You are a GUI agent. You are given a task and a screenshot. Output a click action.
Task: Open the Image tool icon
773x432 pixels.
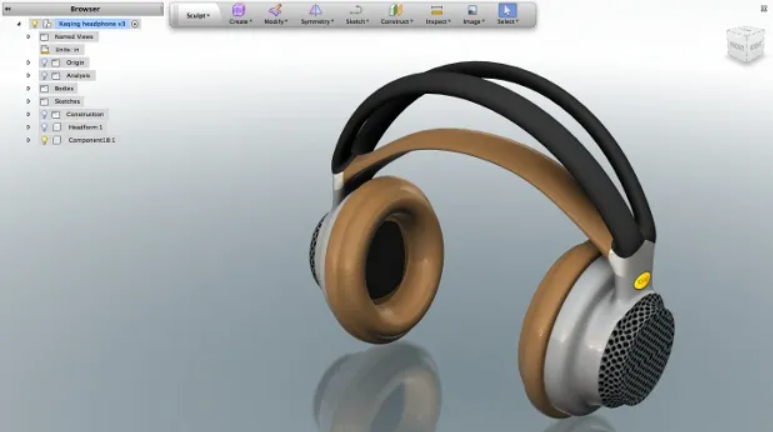click(x=472, y=10)
